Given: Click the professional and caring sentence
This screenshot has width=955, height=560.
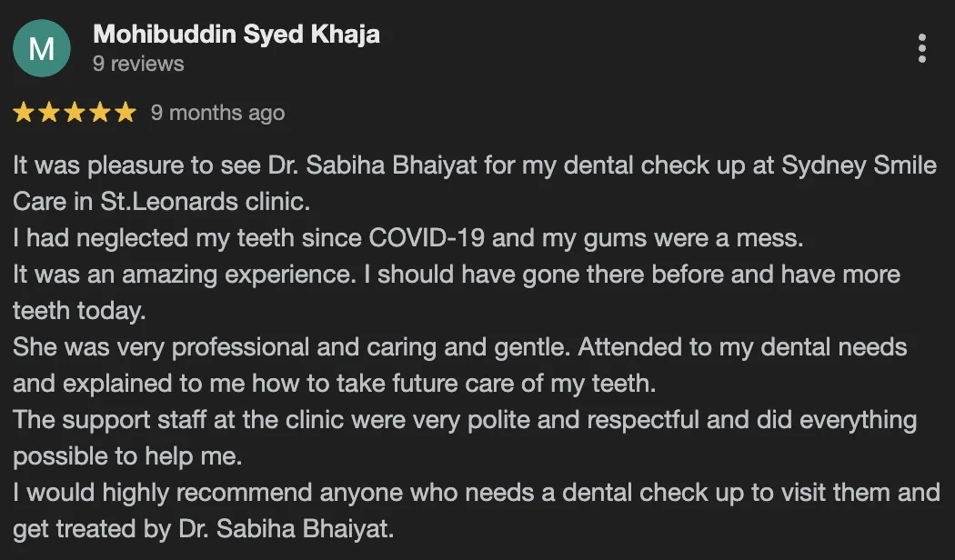Looking at the screenshot, I should click(460, 347).
